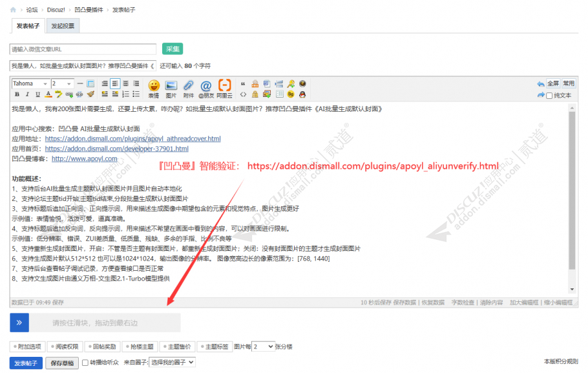Open 论坛 in the breadcrumb
Image resolution: width=588 pixels, height=373 pixels.
[x=32, y=10]
